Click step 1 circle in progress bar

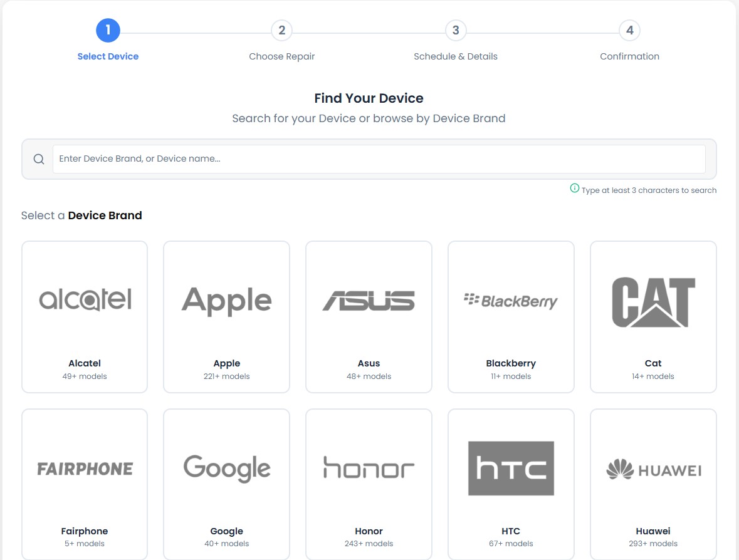coord(108,30)
